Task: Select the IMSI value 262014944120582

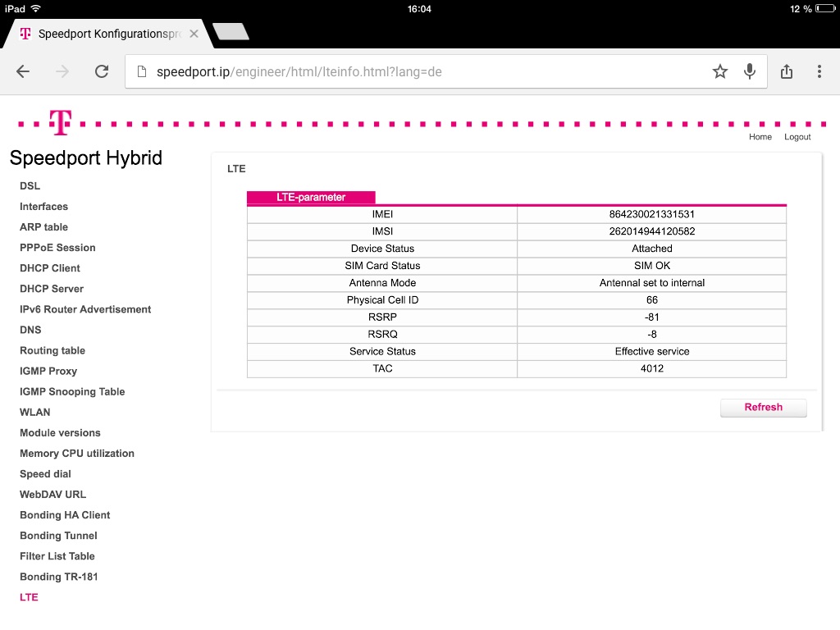Action: click(652, 231)
